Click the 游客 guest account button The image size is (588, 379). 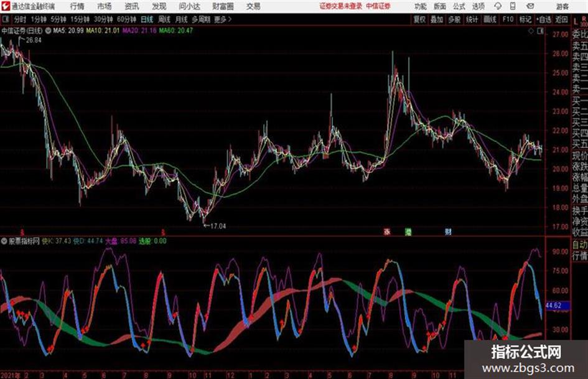[x=562, y=6]
